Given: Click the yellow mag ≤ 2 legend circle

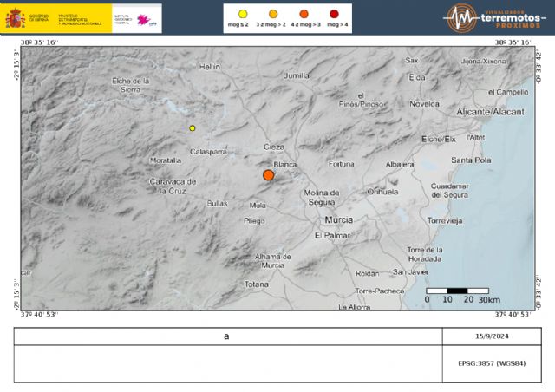Looking at the screenshot, I should click(x=242, y=14).
